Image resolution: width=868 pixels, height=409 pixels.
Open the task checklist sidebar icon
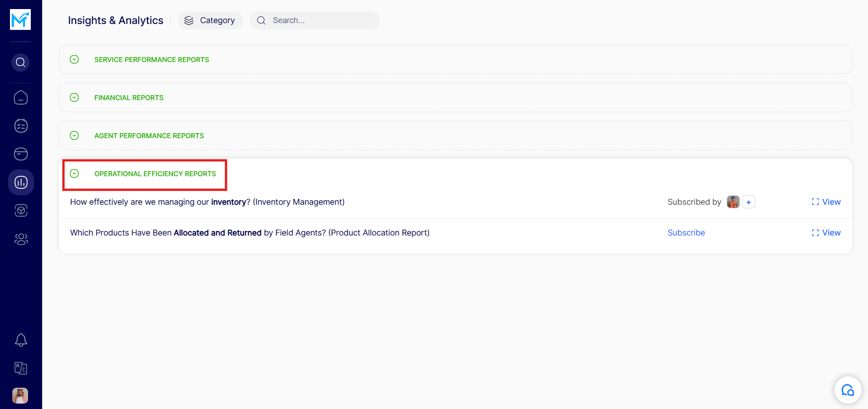tap(21, 126)
